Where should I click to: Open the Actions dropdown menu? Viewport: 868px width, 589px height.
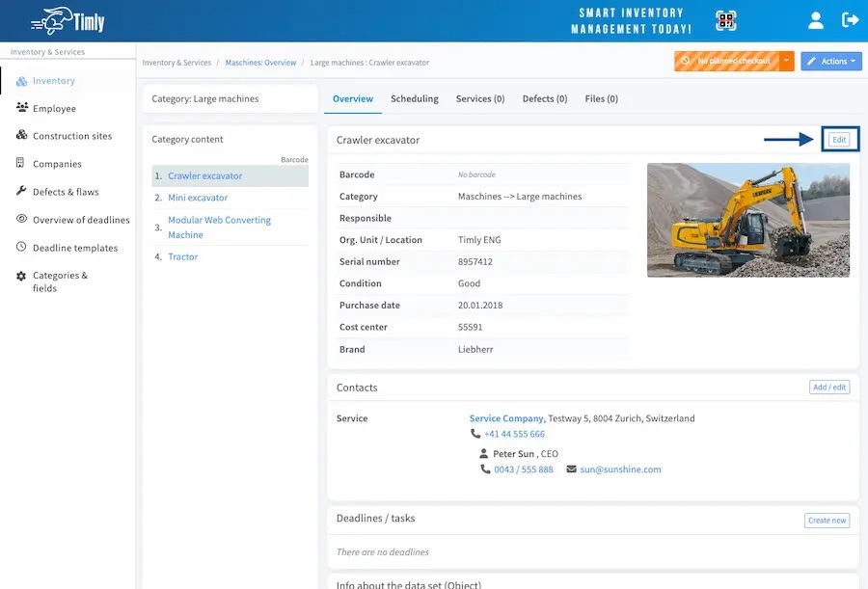pyautogui.click(x=833, y=62)
